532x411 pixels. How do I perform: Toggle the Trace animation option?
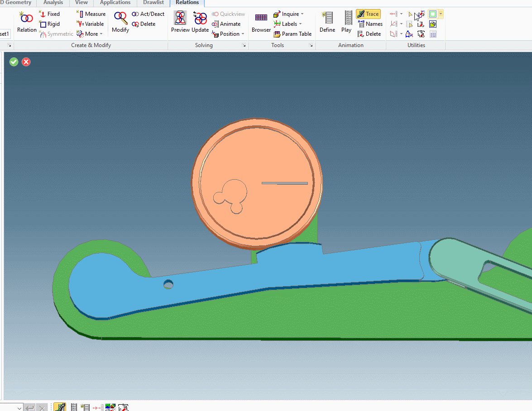point(368,14)
